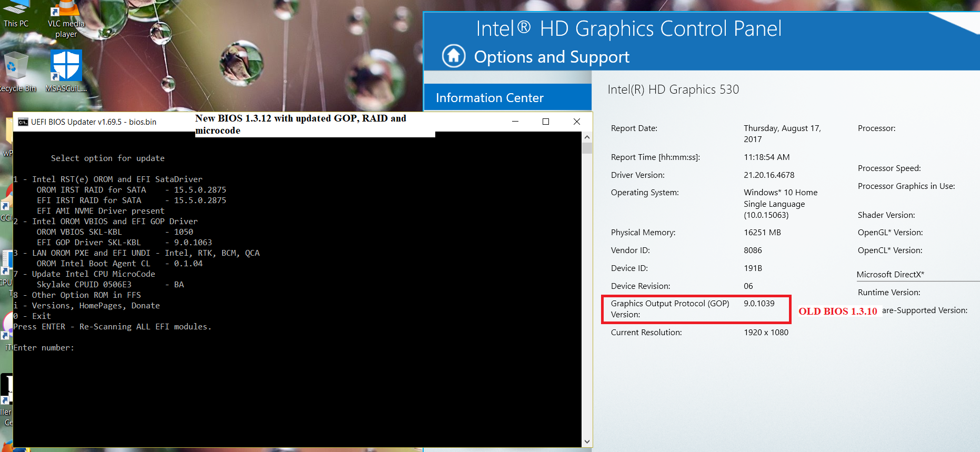Screen dimensions: 980x452
Task: Click 'OROM Intel Boot Agent CL - 0.1.04' line
Action: 119,264
